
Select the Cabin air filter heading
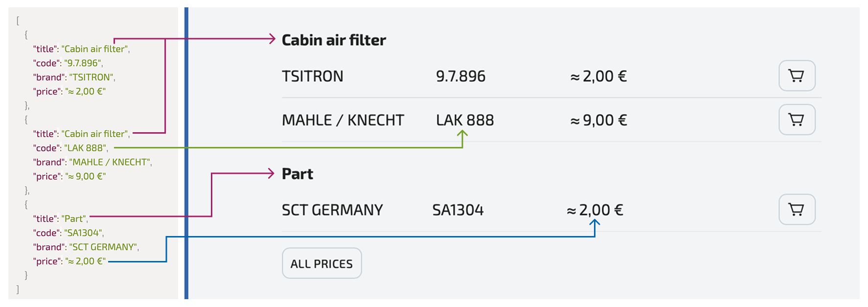coord(334,40)
